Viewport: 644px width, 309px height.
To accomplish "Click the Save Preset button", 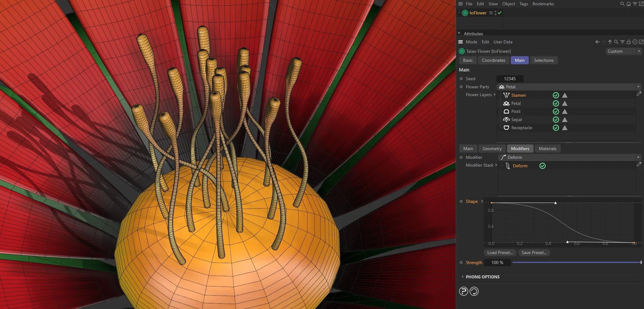I will tap(534, 253).
